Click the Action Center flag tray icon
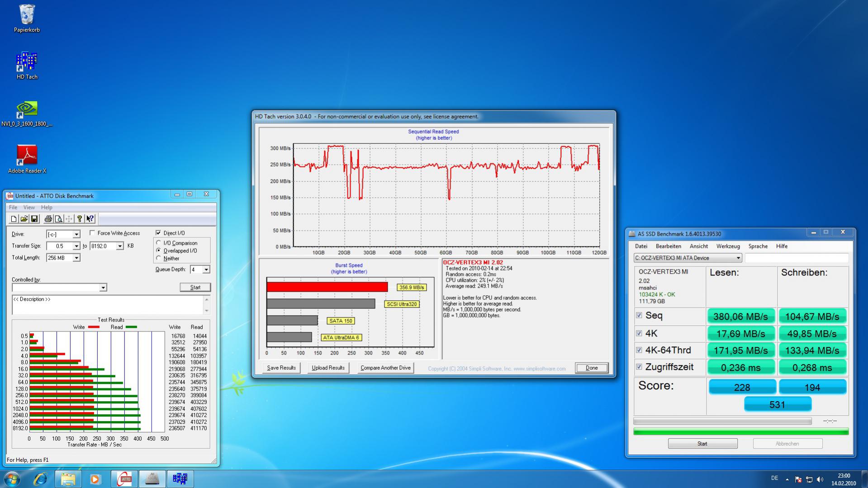The height and width of the screenshot is (488, 868). [798, 479]
